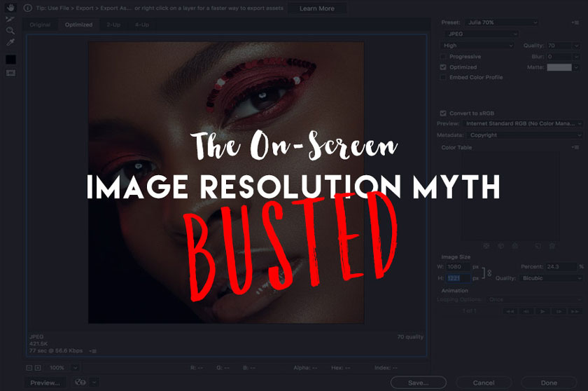Screen dimensions: 588x391
Task: Click the eyedropper color swatch
Action: click(10, 60)
